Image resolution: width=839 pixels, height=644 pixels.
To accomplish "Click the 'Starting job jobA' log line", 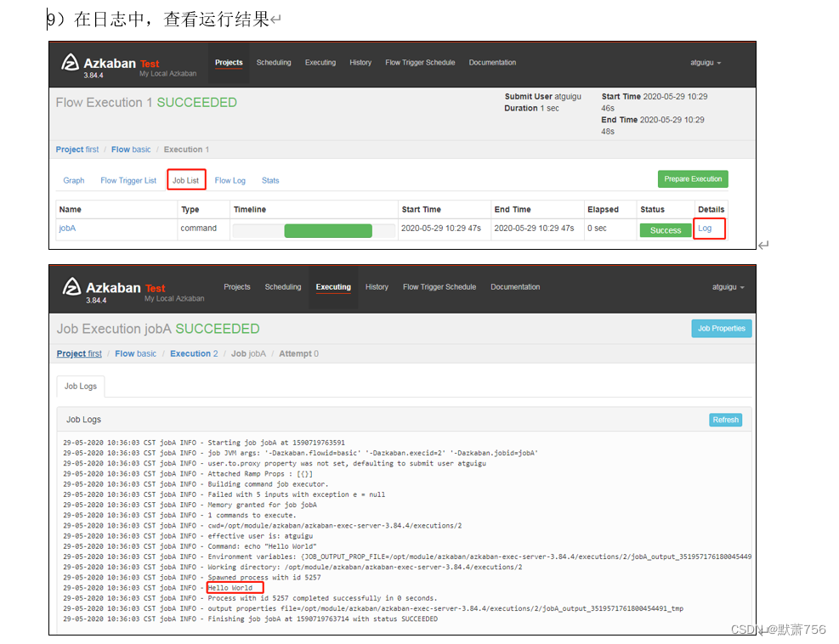I will [204, 443].
